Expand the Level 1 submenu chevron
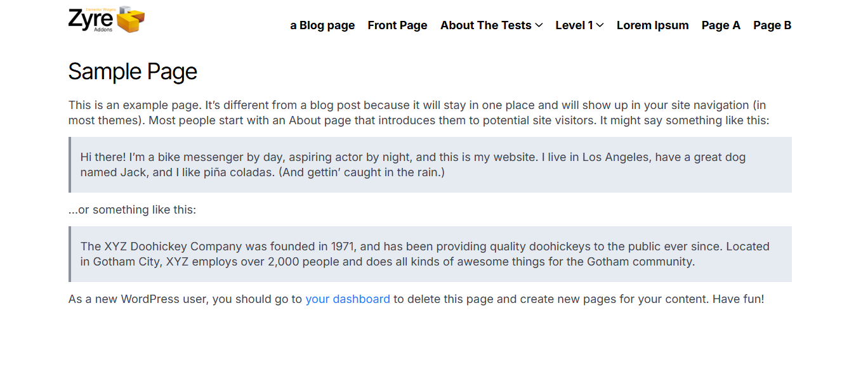This screenshot has width=868, height=372. 600,25
